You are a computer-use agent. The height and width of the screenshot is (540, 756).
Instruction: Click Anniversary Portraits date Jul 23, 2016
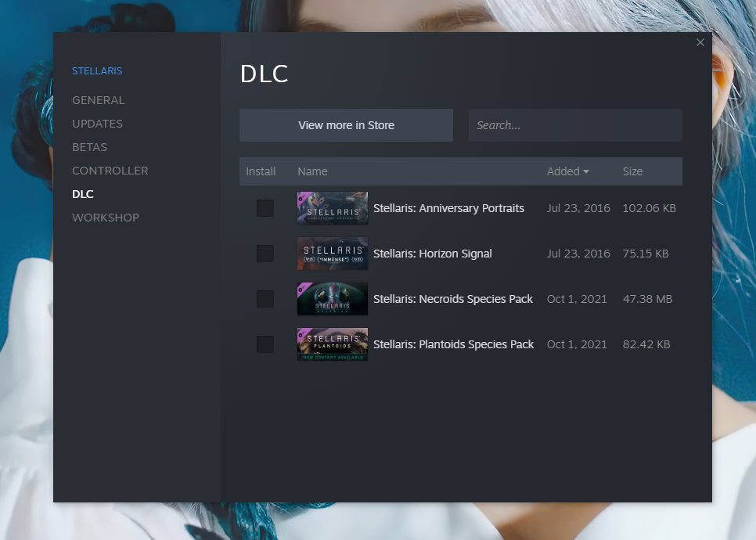pyautogui.click(x=578, y=208)
